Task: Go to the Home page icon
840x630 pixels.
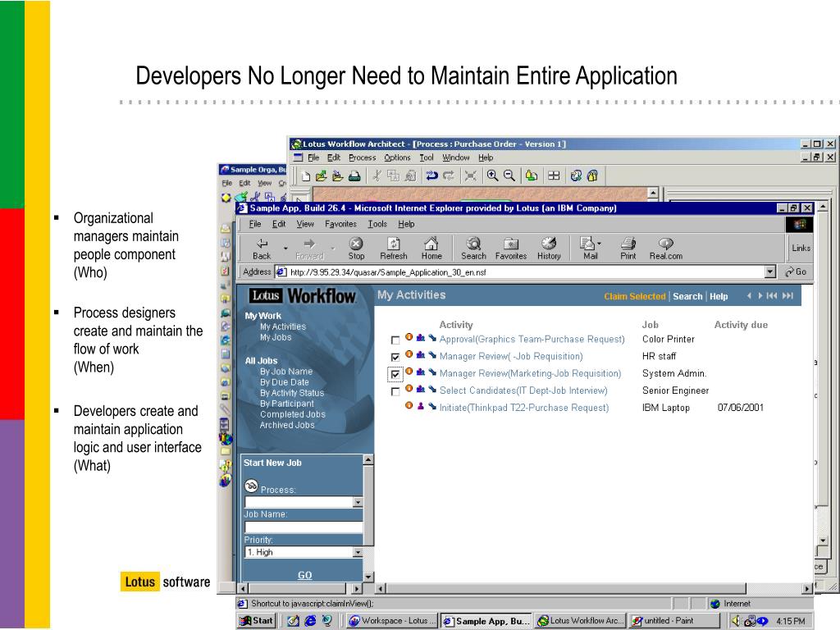Action: pos(431,249)
